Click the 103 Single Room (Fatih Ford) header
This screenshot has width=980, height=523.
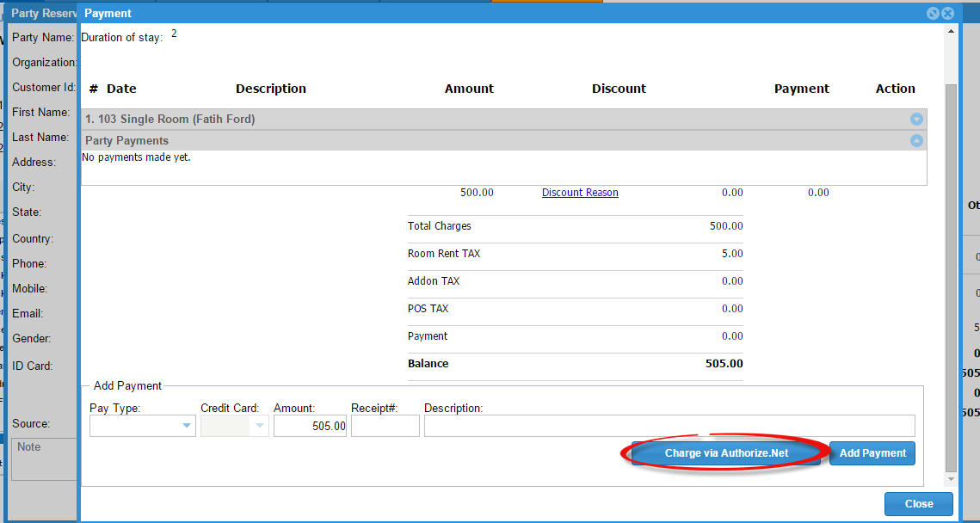point(170,120)
